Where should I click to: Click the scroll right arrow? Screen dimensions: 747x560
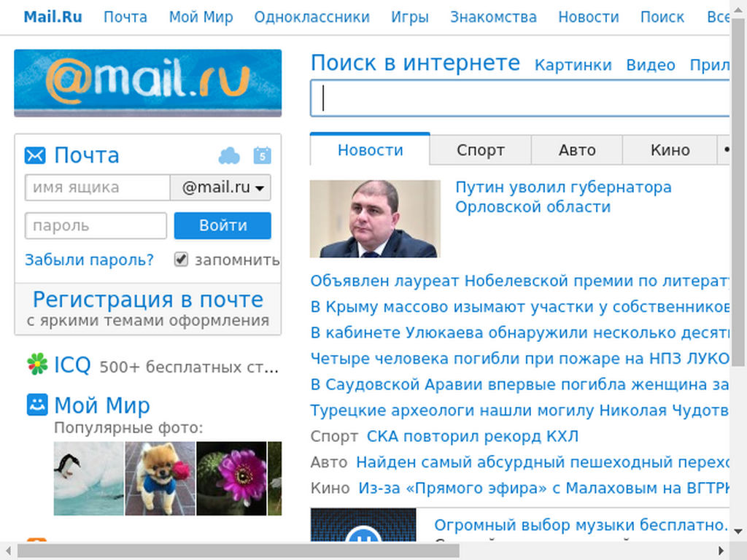click(x=721, y=551)
